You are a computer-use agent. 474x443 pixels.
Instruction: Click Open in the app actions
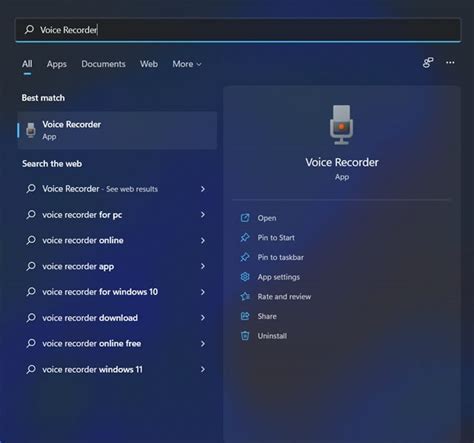tap(267, 218)
